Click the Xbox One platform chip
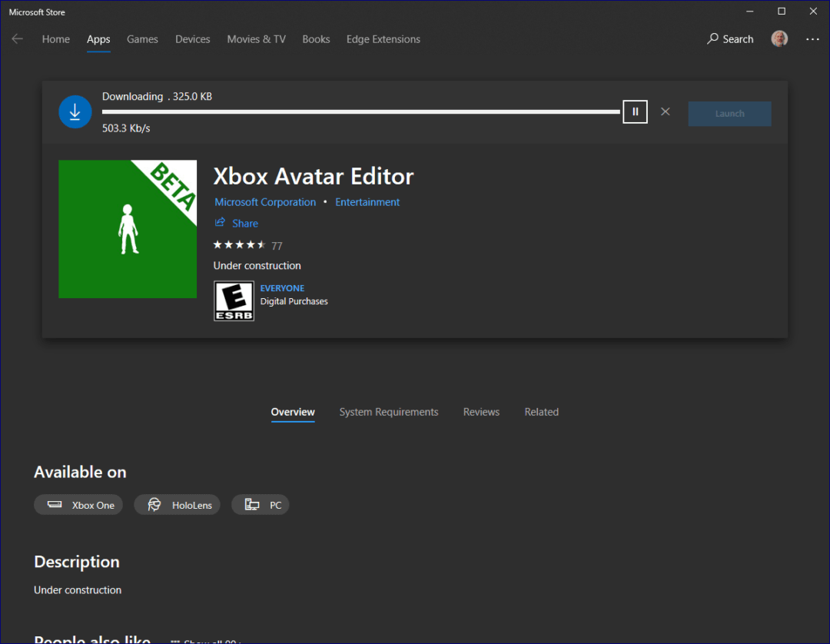830x644 pixels. point(78,505)
